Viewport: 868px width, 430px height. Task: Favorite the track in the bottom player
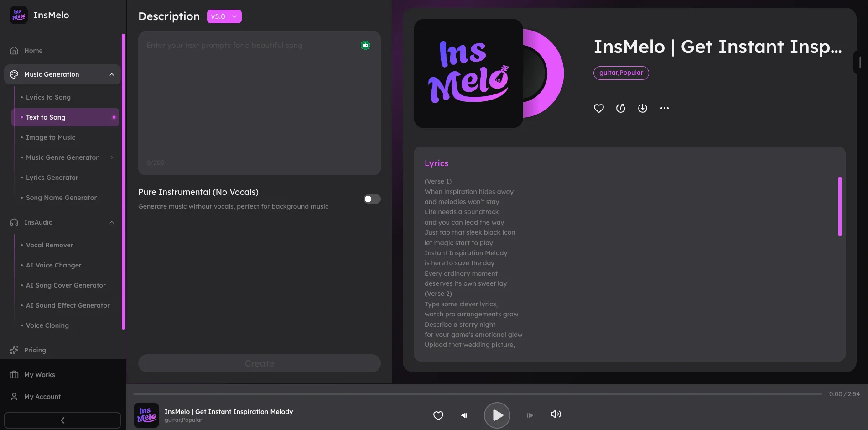438,415
